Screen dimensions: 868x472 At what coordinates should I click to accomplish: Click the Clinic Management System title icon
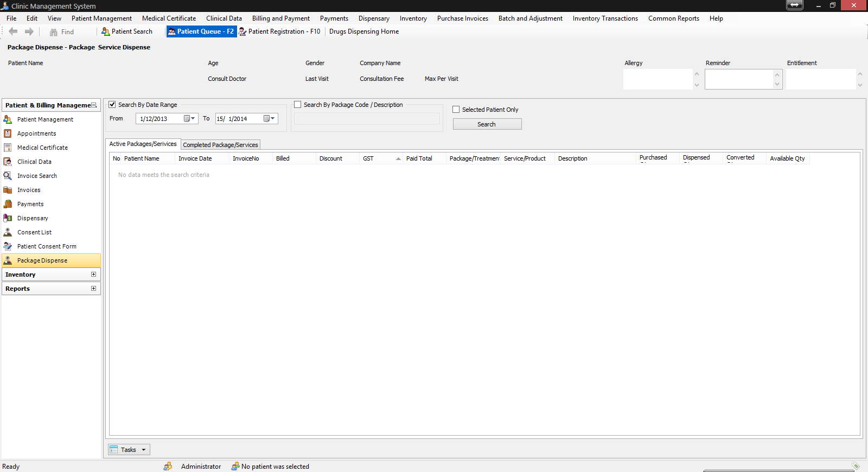[5, 5]
